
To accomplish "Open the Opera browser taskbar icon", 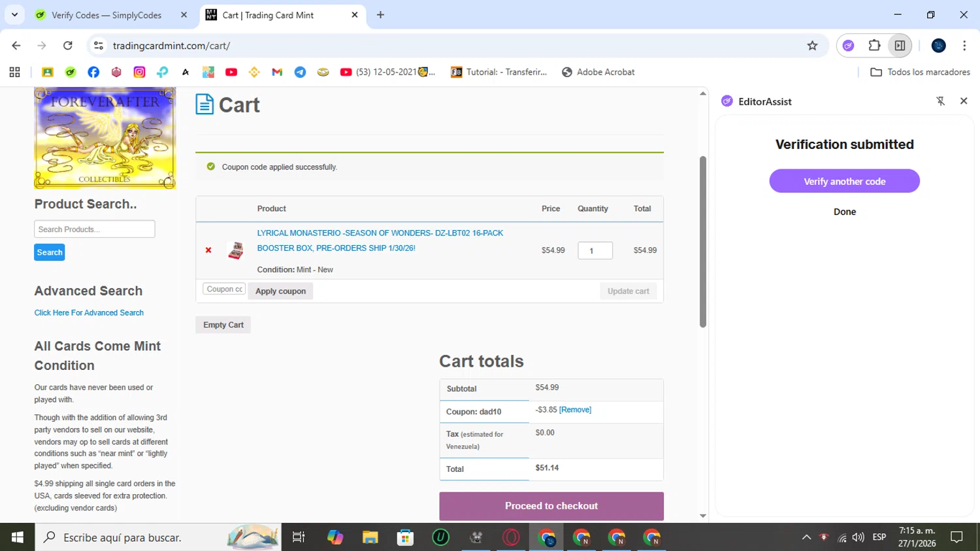I will (x=511, y=537).
